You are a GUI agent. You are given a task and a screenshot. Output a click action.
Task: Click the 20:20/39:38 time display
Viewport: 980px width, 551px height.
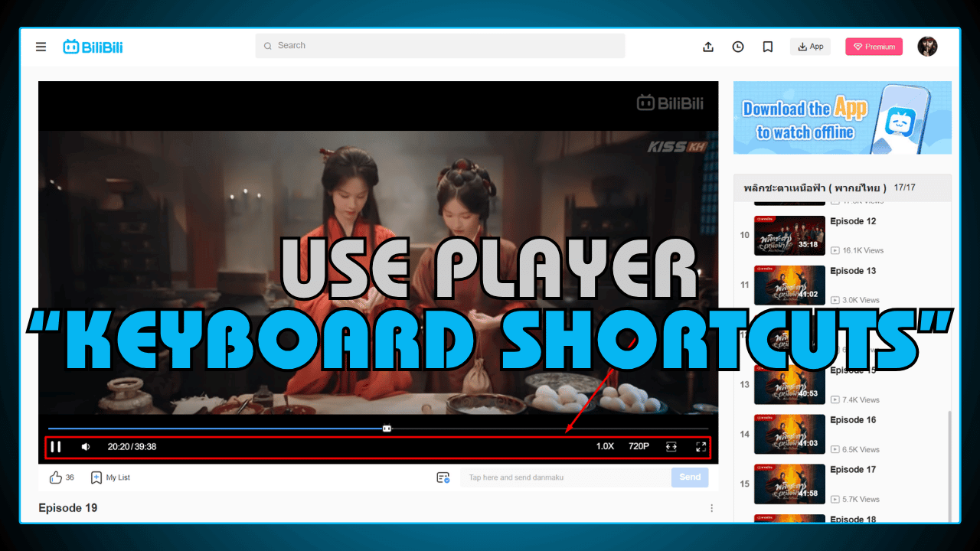[132, 446]
